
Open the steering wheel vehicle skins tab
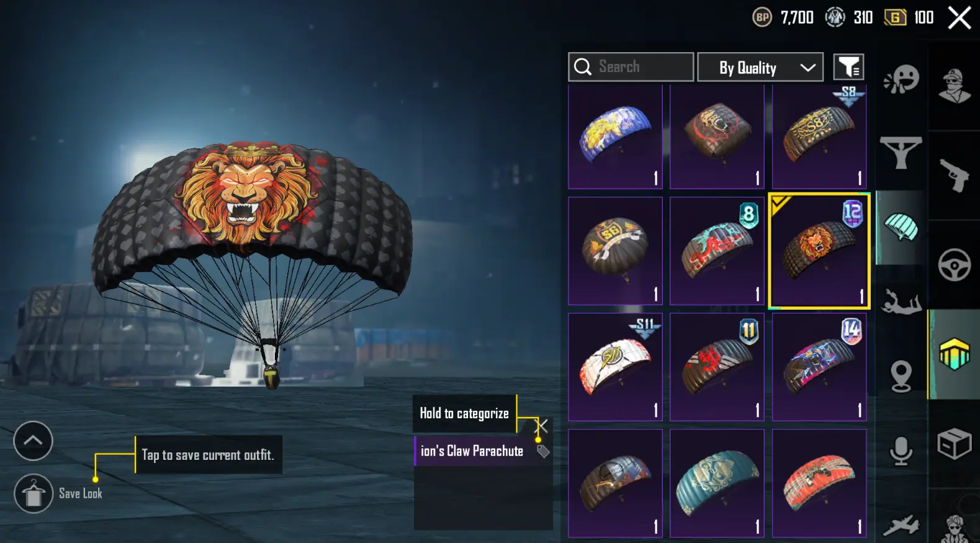(954, 265)
